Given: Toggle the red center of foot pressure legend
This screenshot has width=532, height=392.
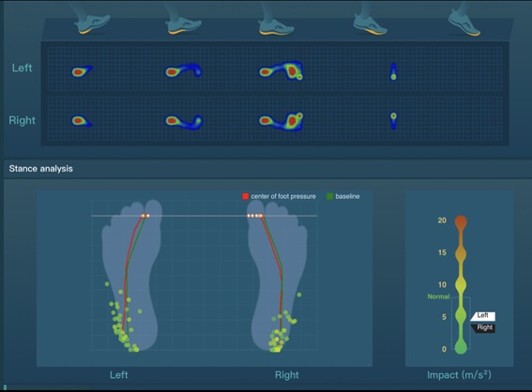Looking at the screenshot, I should [279, 196].
